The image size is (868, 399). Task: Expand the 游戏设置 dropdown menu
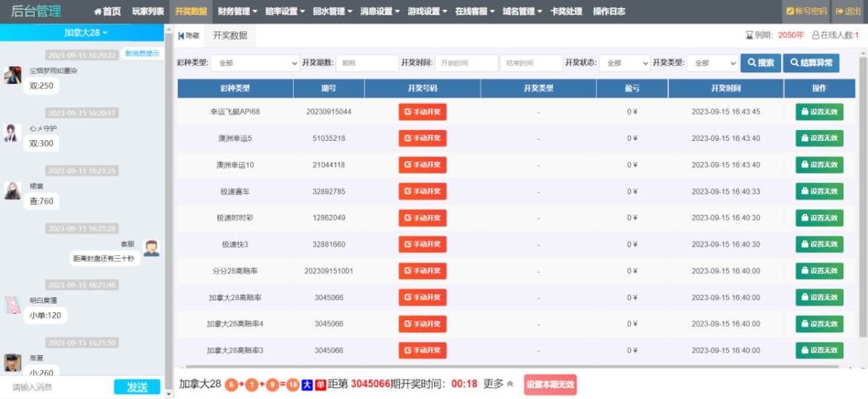coord(427,12)
